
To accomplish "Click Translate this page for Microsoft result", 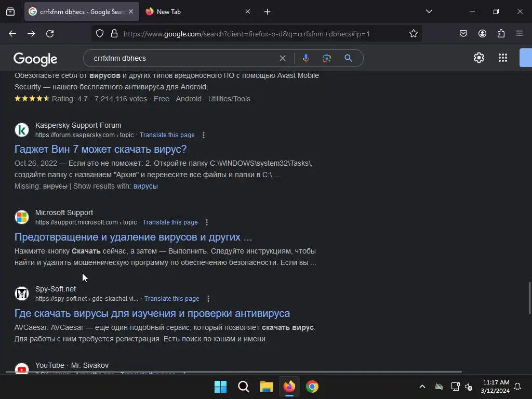I will 170,222.
